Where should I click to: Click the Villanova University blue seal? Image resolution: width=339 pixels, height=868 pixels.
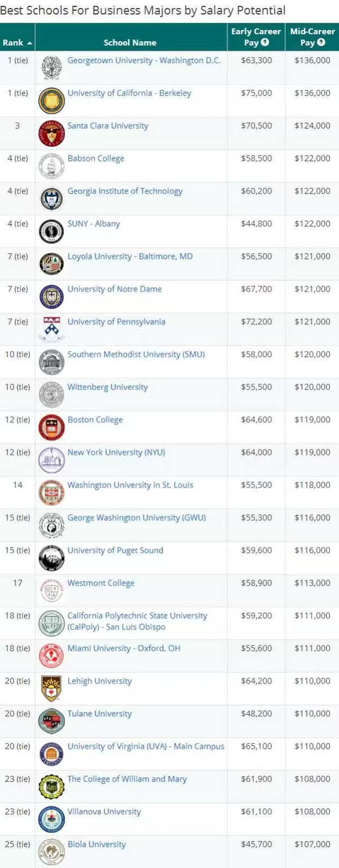51,819
